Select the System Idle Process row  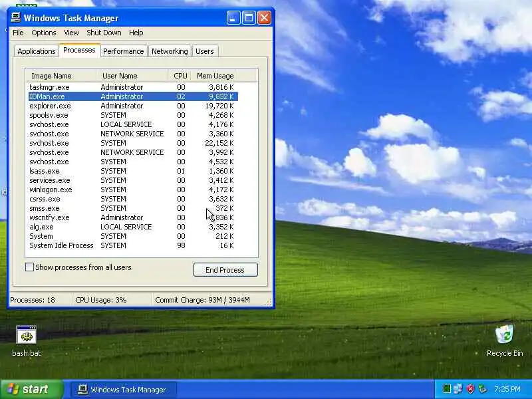pyautogui.click(x=133, y=245)
